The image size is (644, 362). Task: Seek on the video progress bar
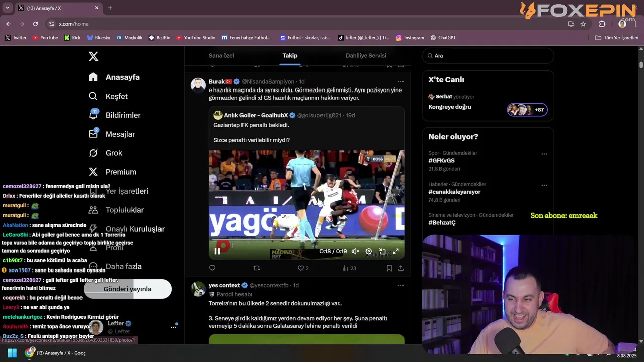(x=306, y=241)
